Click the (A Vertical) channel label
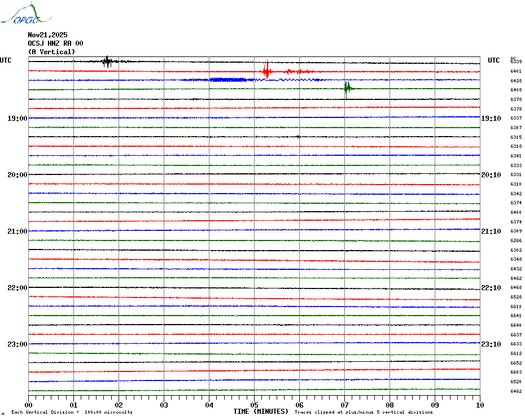This screenshot has width=525, height=420. tap(51, 52)
